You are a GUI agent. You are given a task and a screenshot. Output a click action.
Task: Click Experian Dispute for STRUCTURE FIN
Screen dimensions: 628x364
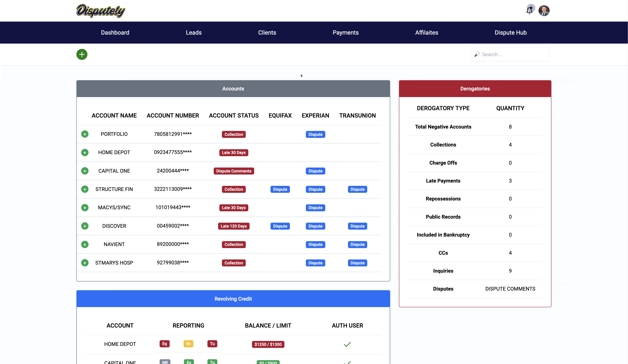click(x=315, y=190)
